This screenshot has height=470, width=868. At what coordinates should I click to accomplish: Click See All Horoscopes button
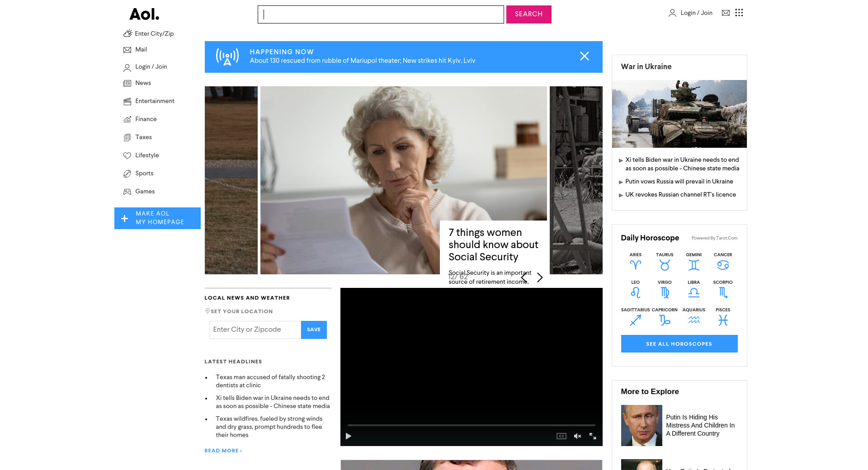(x=679, y=344)
